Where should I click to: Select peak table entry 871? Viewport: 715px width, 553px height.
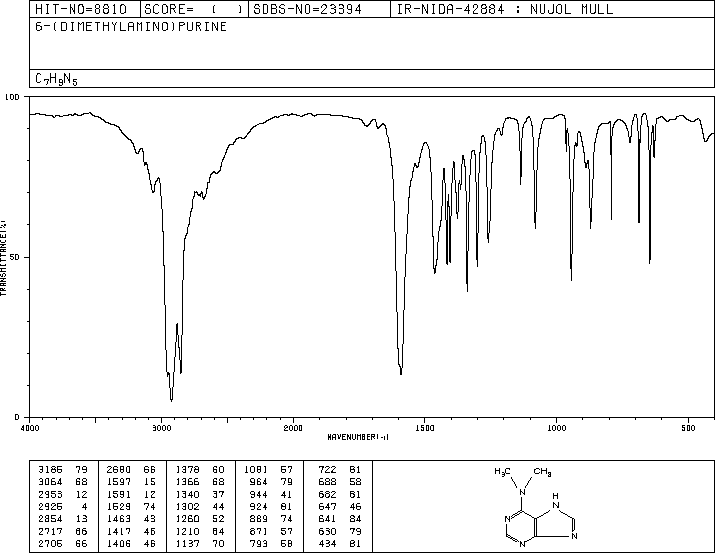(271, 532)
